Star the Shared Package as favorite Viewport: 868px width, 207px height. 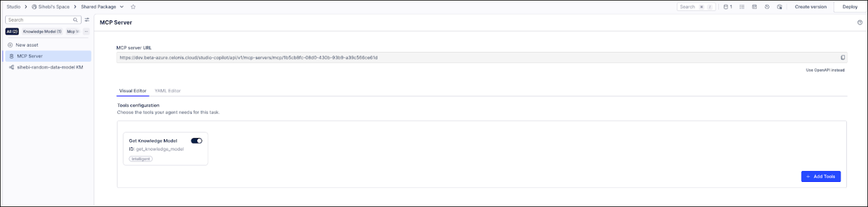tap(133, 7)
